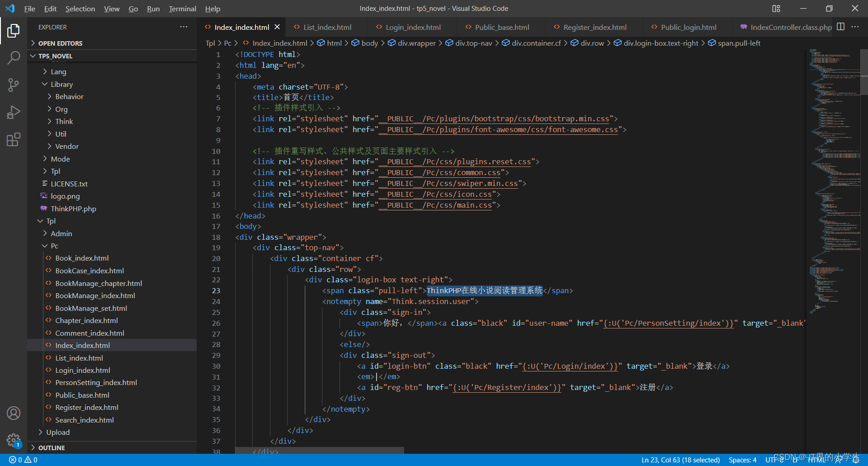The width and height of the screenshot is (868, 466).
Task: Expand the Outline section
Action: [x=112, y=448]
